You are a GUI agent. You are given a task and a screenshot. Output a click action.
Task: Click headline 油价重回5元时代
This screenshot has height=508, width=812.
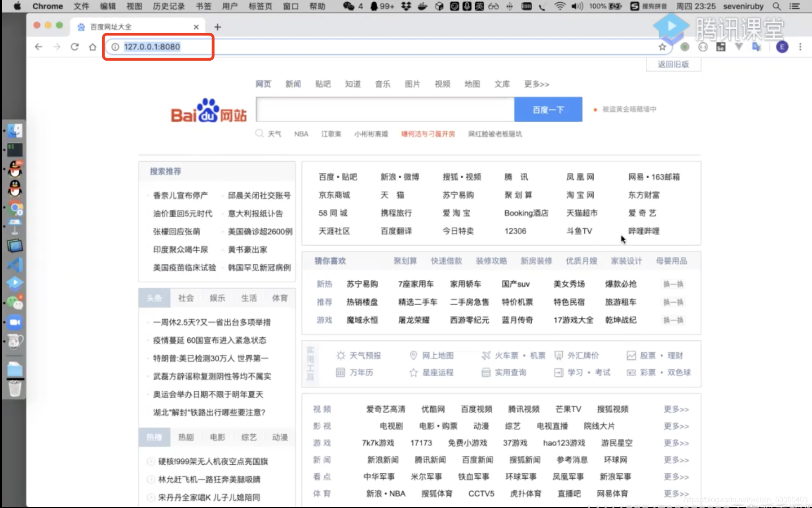point(182,213)
